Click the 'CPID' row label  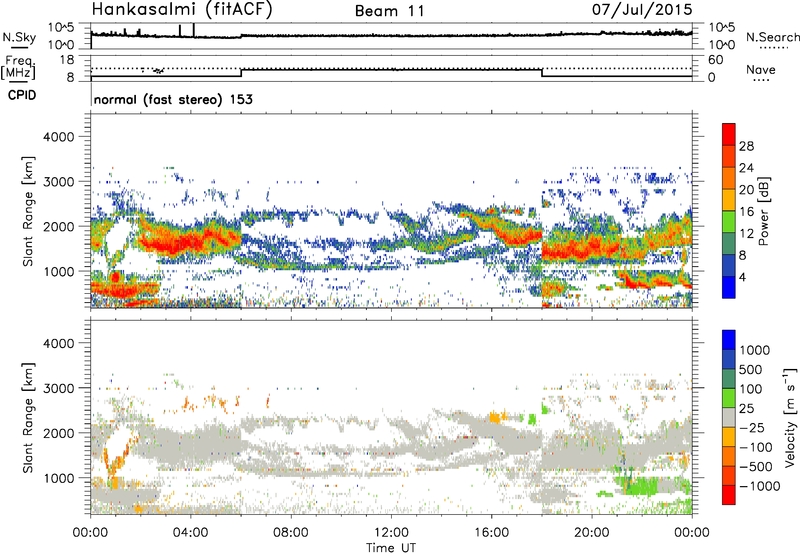(x=22, y=95)
